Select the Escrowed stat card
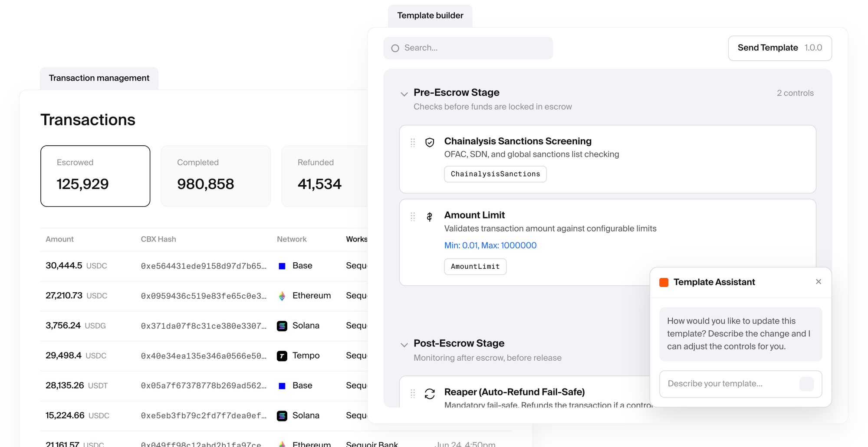The image size is (868, 447). (x=95, y=176)
